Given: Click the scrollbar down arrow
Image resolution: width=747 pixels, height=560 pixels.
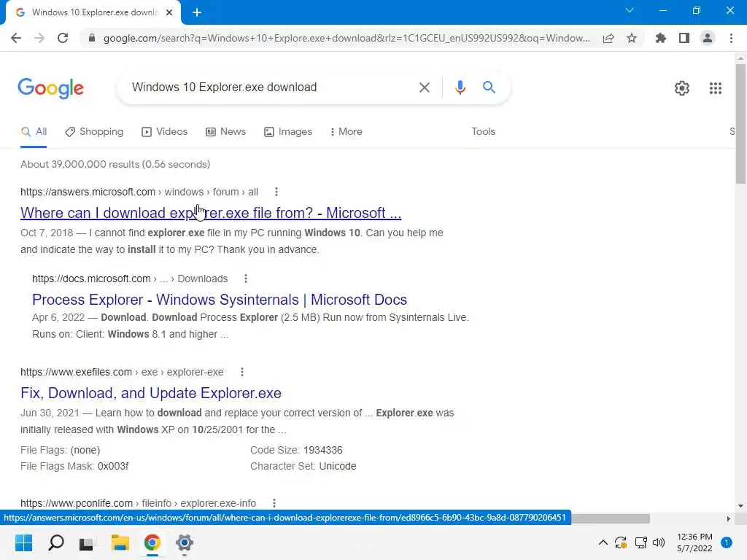Looking at the screenshot, I should click(740, 506).
